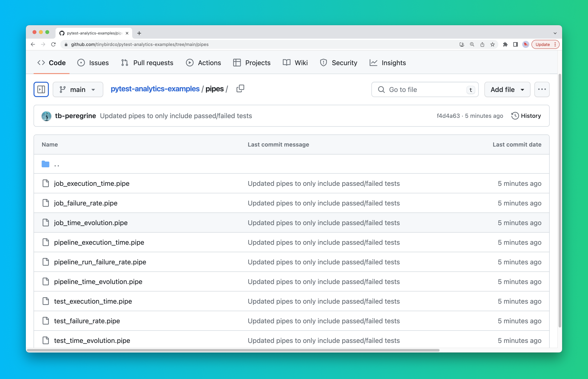Open a new browser tab

(x=139, y=33)
